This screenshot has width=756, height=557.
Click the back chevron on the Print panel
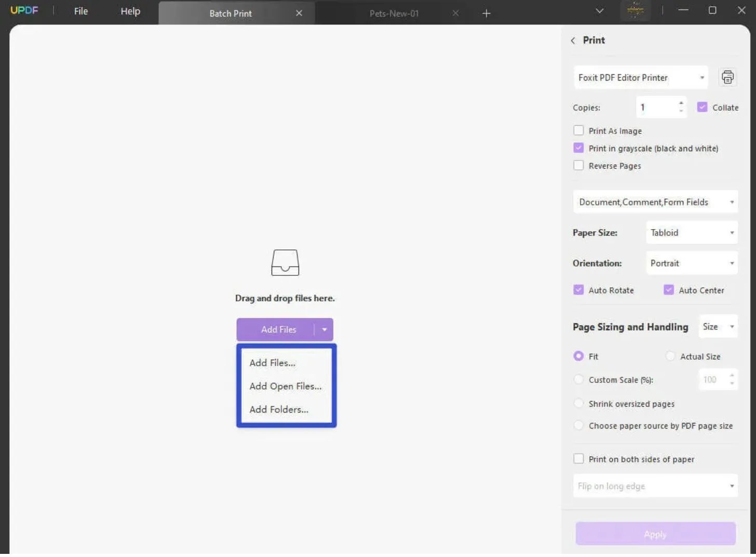[x=573, y=40]
